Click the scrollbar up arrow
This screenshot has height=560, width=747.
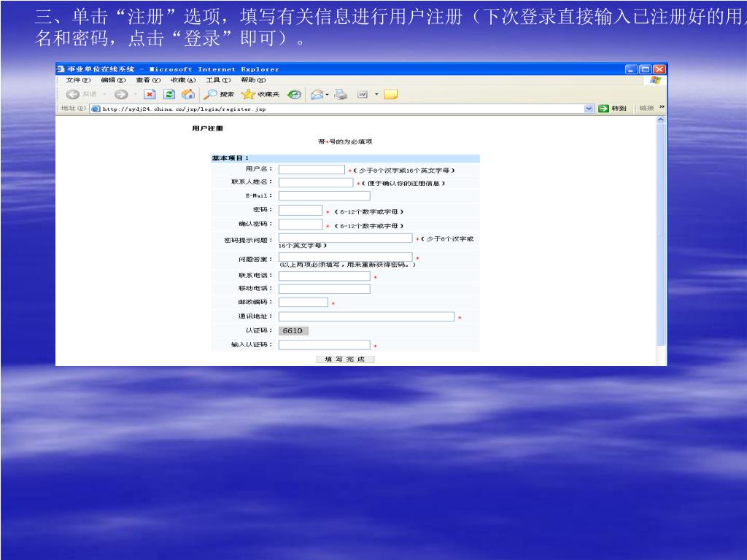661,120
